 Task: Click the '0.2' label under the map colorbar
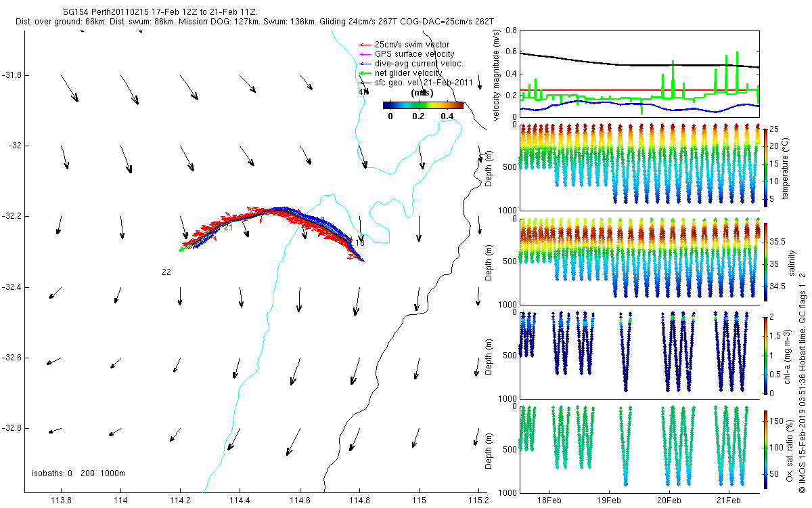click(x=418, y=117)
